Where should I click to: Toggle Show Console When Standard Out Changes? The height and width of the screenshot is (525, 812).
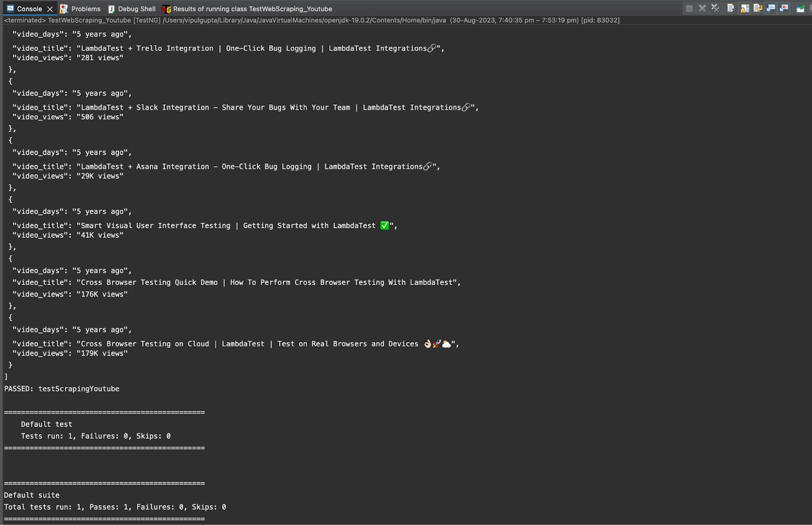pyautogui.click(x=771, y=8)
